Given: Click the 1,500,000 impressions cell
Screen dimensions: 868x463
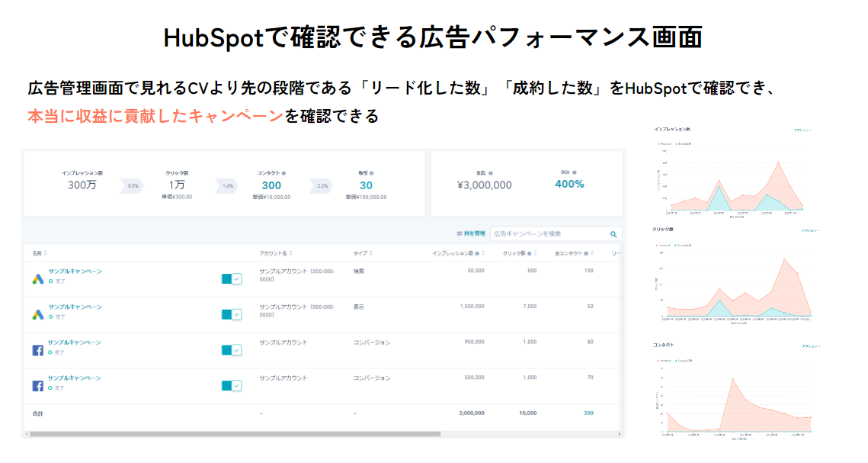Looking at the screenshot, I should (x=472, y=307).
